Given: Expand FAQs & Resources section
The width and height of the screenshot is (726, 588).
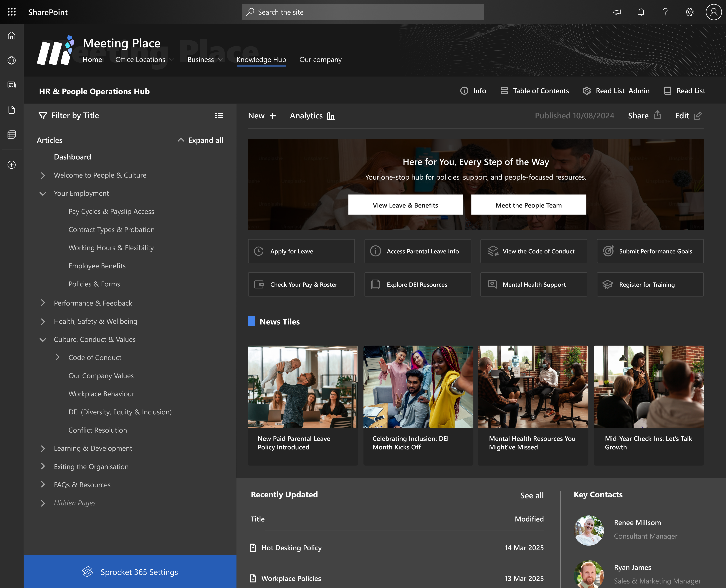Looking at the screenshot, I should pyautogui.click(x=43, y=485).
